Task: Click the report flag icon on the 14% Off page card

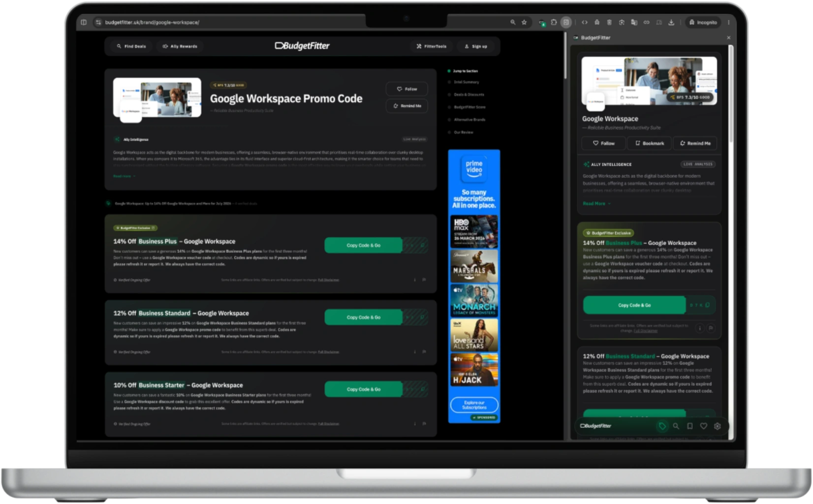Action: click(x=424, y=280)
